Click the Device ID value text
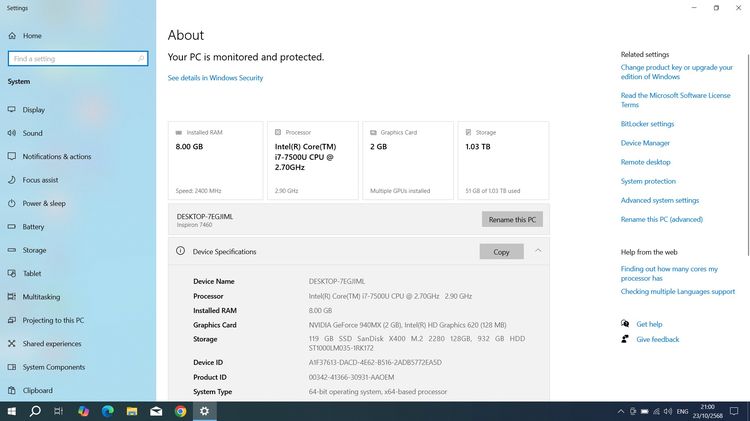This screenshot has width=750, height=421. pyautogui.click(x=375, y=363)
